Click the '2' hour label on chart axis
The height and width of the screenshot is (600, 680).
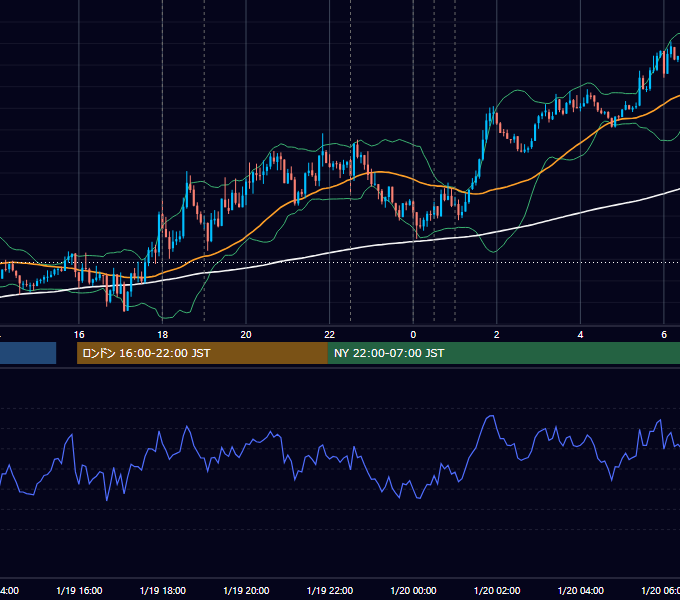[x=497, y=335]
